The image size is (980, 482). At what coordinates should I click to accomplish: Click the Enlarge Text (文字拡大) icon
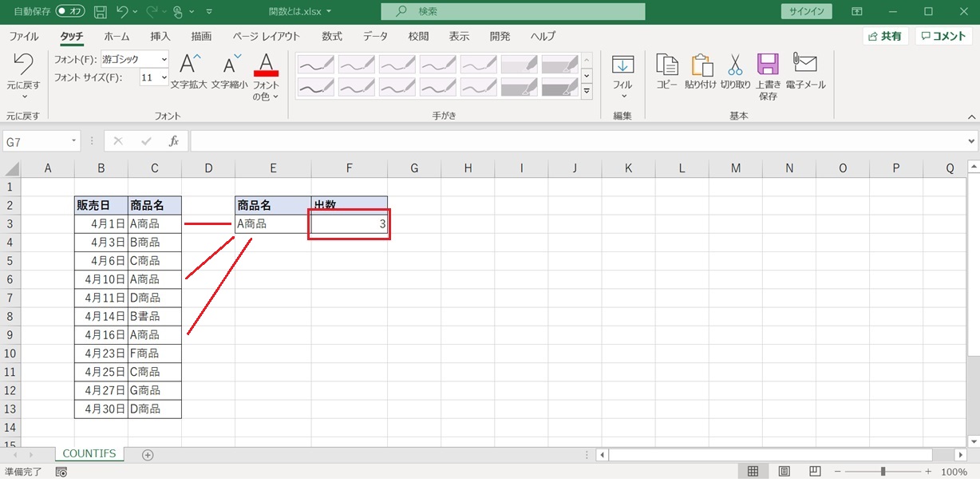[x=190, y=65]
